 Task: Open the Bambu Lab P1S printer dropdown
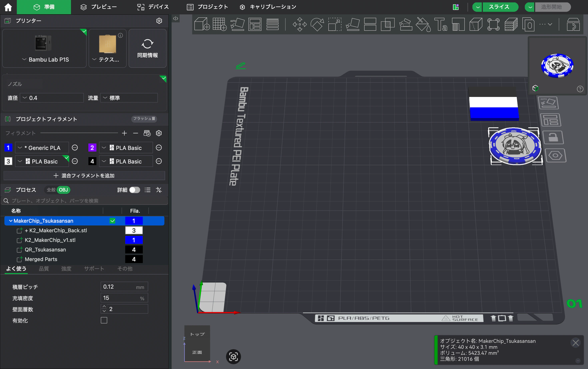44,60
